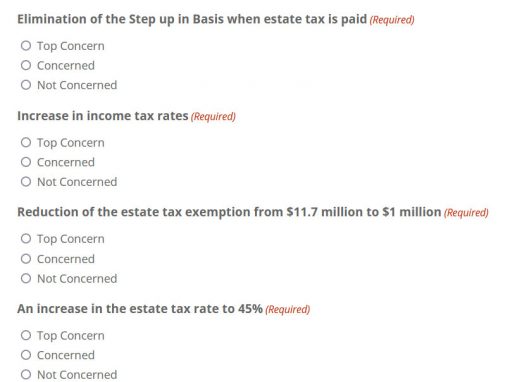The image size is (510, 382).
Task: Choose Concerned for 45% estate tax rate
Action: (x=26, y=355)
